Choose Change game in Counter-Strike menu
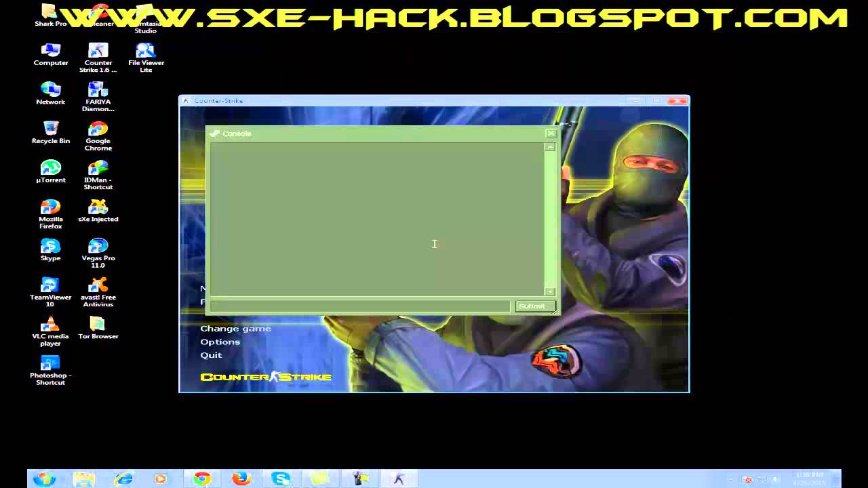868x488 pixels. point(235,329)
